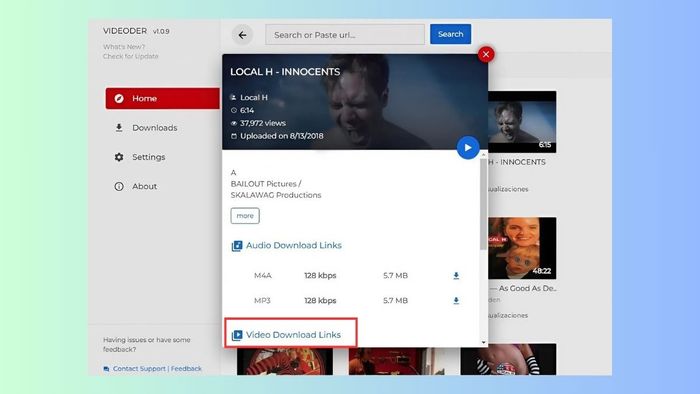
Task: Click the Downloads arrow icon in sidebar
Action: (x=119, y=128)
